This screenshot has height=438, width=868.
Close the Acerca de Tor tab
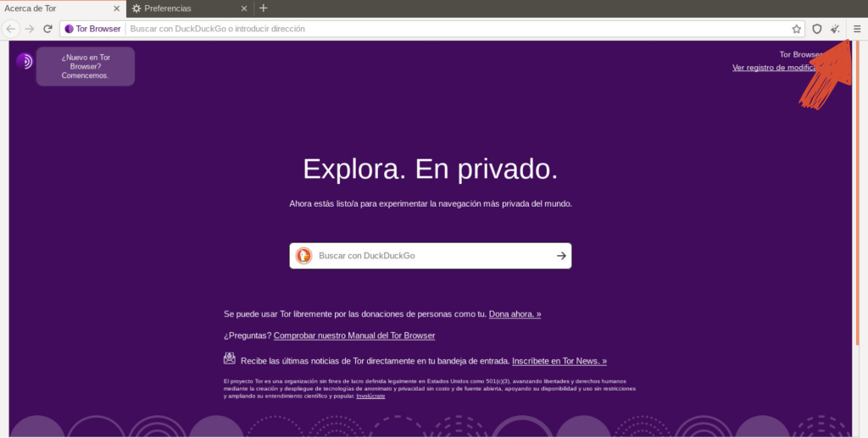point(116,8)
